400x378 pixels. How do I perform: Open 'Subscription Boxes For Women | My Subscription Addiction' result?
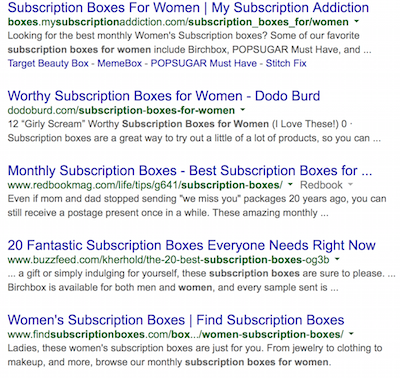pos(188,8)
